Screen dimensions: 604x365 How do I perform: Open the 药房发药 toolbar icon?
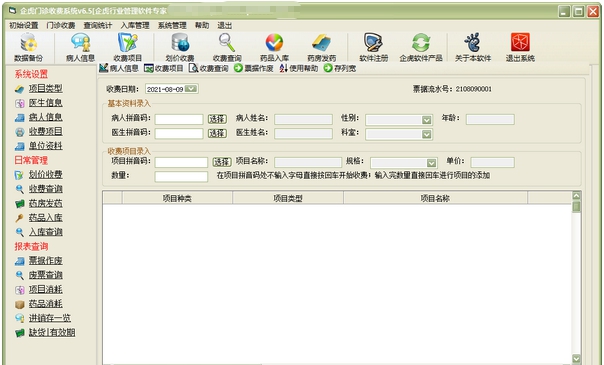pyautogui.click(x=322, y=47)
